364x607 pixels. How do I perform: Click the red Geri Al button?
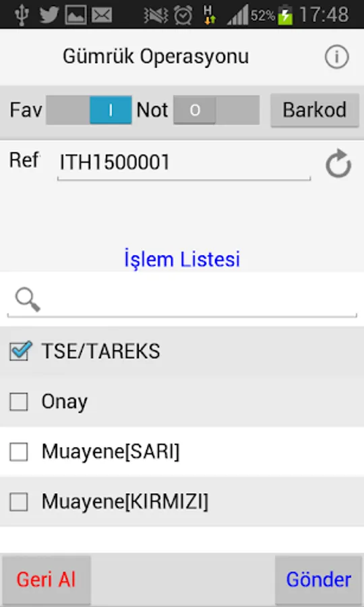coord(46,580)
